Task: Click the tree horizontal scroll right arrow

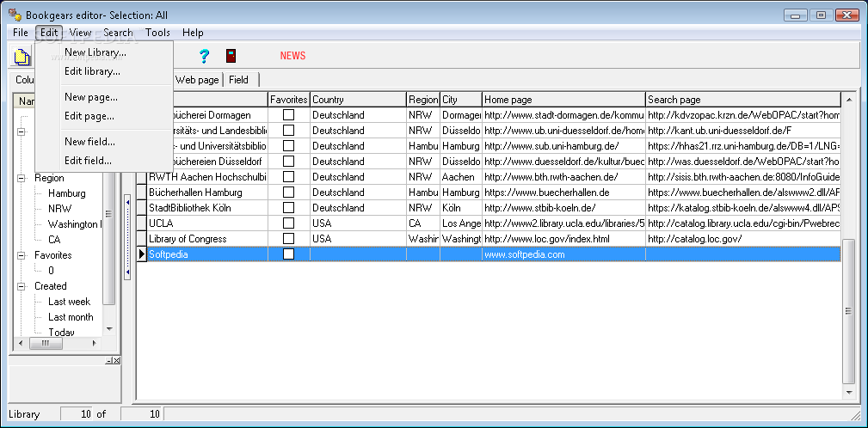Action: point(94,344)
